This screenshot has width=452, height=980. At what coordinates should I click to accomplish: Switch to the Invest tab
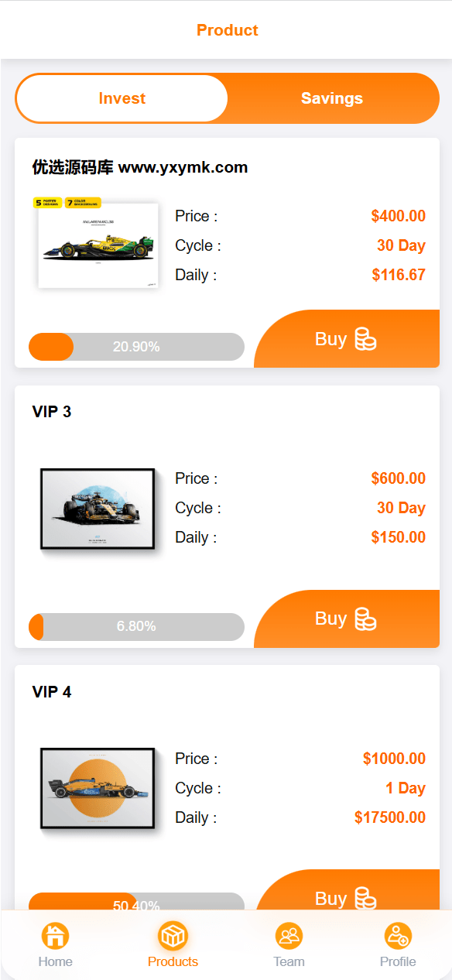pyautogui.click(x=122, y=98)
